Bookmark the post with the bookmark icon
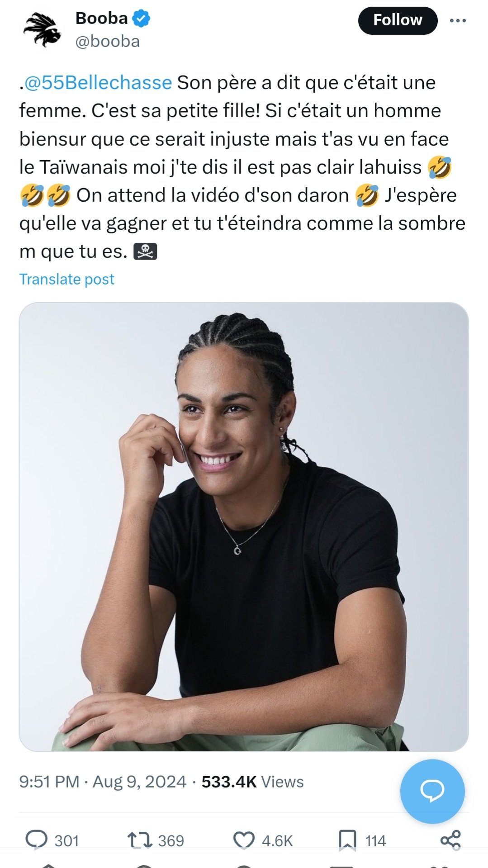The height and width of the screenshot is (868, 488). pyautogui.click(x=347, y=840)
